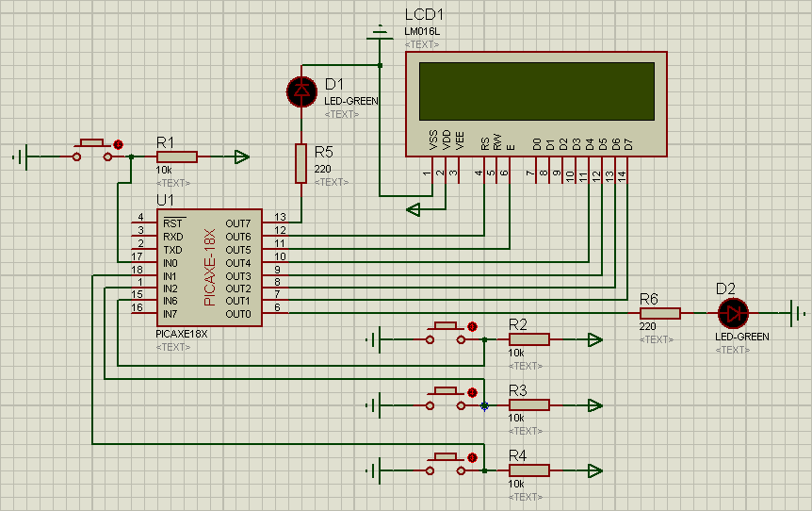Click the 10k value below R1
812x511 pixels.
pos(164,170)
